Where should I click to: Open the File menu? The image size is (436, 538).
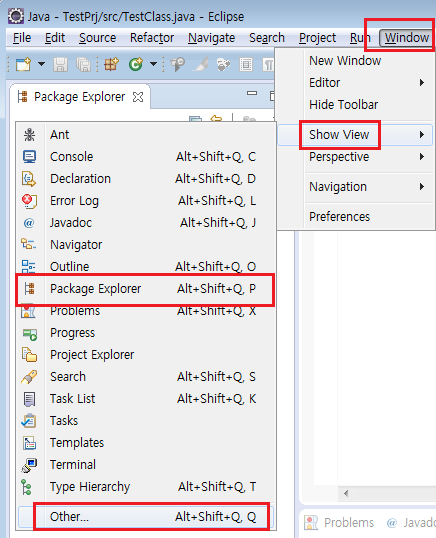22,38
